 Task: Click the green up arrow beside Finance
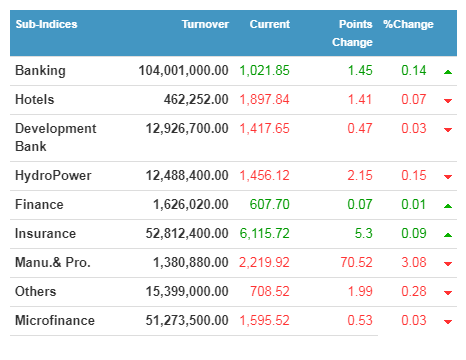coord(448,206)
